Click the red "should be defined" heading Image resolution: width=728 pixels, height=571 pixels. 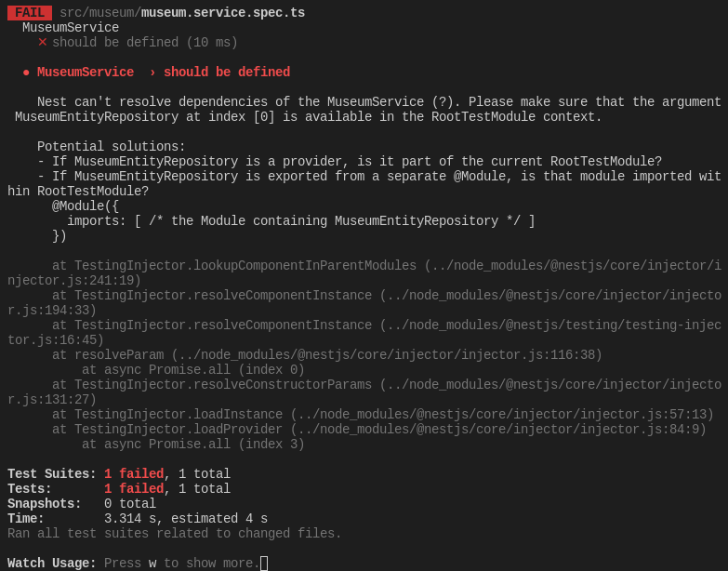click(x=227, y=72)
